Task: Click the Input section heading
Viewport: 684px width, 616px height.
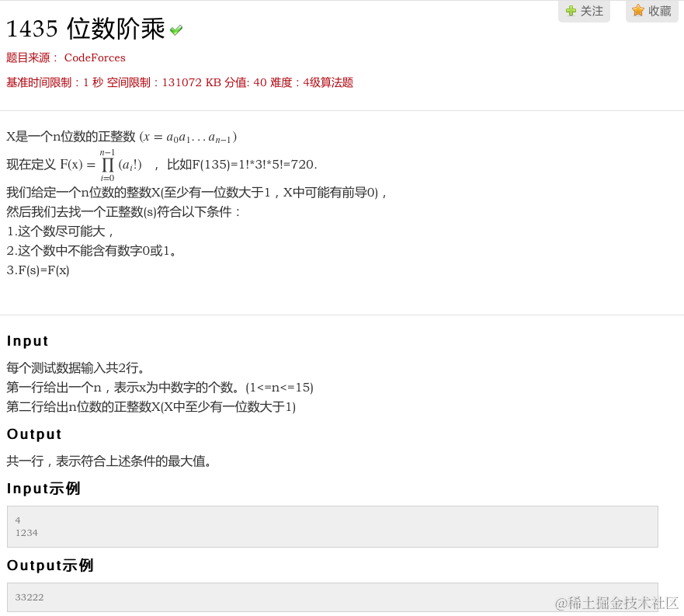Action: coord(27,341)
